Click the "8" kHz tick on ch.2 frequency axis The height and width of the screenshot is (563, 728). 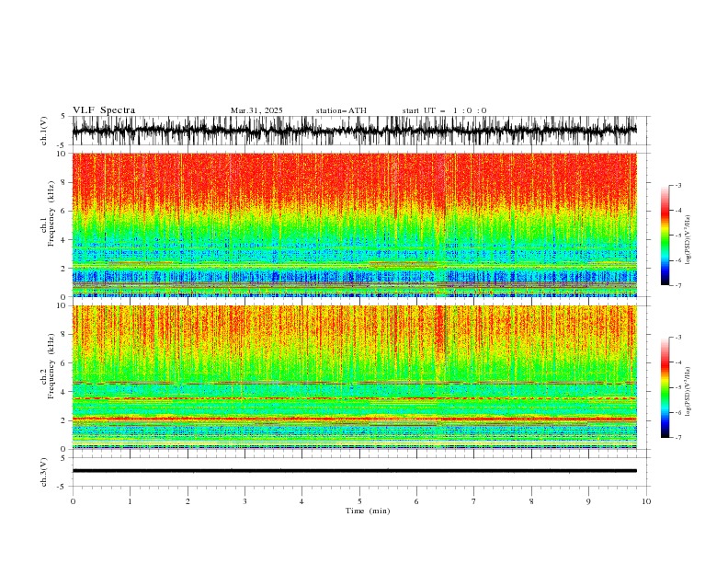(63, 335)
